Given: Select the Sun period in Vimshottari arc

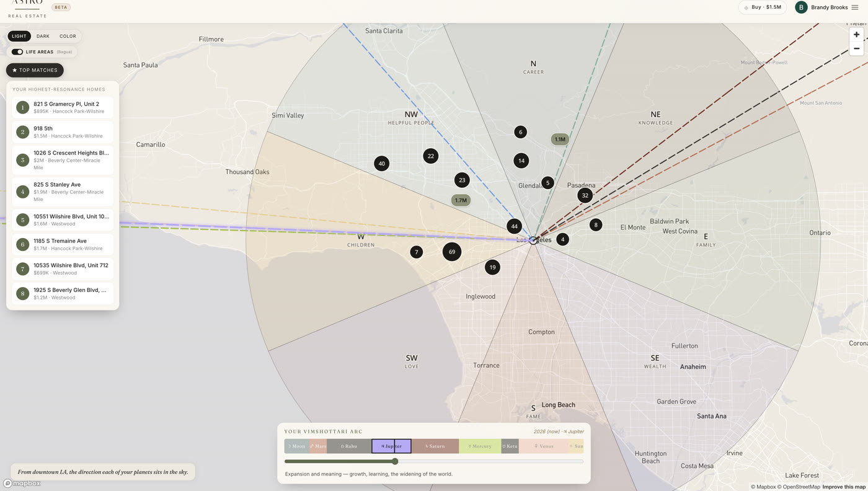Looking at the screenshot, I should [576, 446].
